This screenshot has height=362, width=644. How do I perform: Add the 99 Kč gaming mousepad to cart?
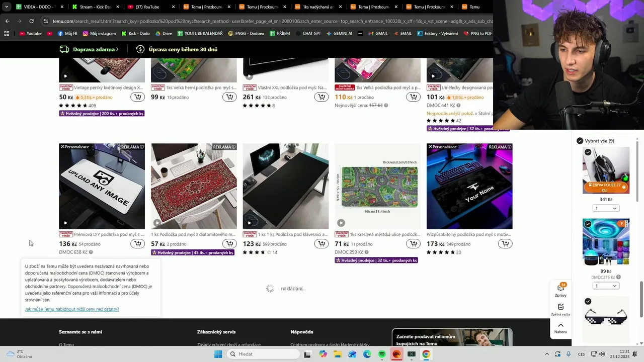coord(229,97)
